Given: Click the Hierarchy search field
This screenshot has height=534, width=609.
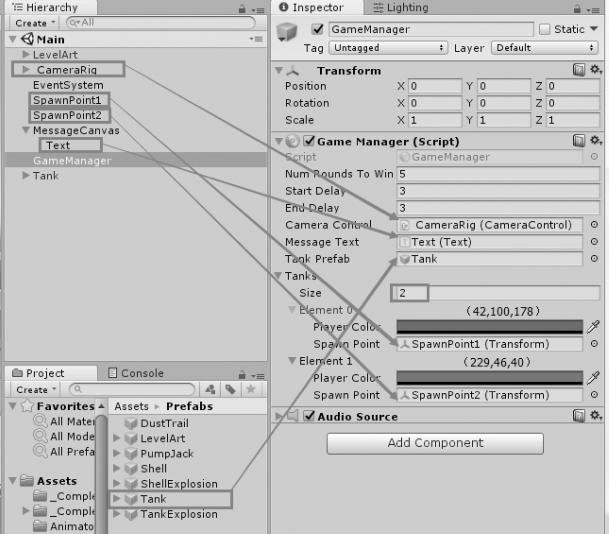Looking at the screenshot, I should 160,23.
